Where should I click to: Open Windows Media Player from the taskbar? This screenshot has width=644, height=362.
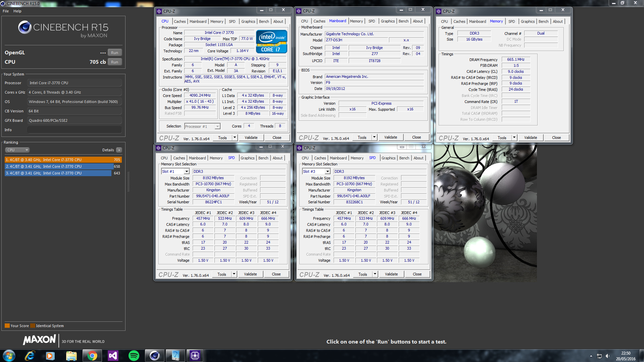click(x=50, y=356)
